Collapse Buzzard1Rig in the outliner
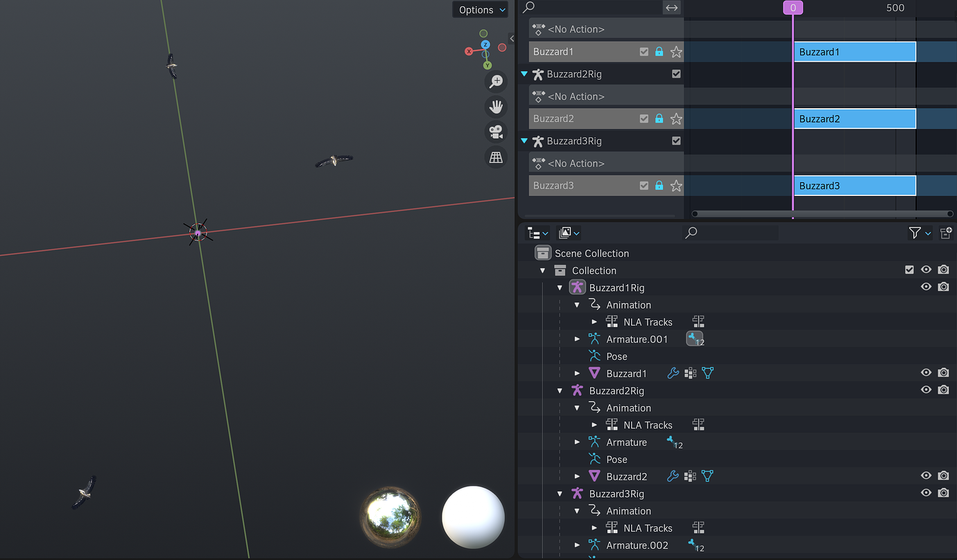 560,288
